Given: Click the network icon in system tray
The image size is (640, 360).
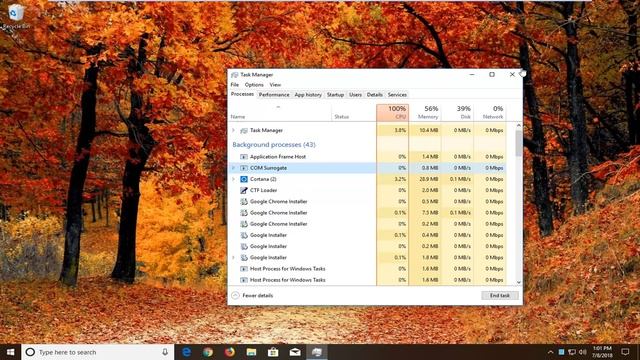Looking at the screenshot, I should pyautogui.click(x=572, y=352).
